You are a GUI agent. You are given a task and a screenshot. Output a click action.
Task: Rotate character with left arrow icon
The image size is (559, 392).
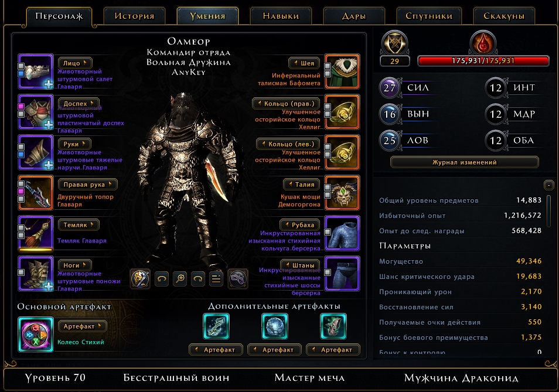click(162, 279)
